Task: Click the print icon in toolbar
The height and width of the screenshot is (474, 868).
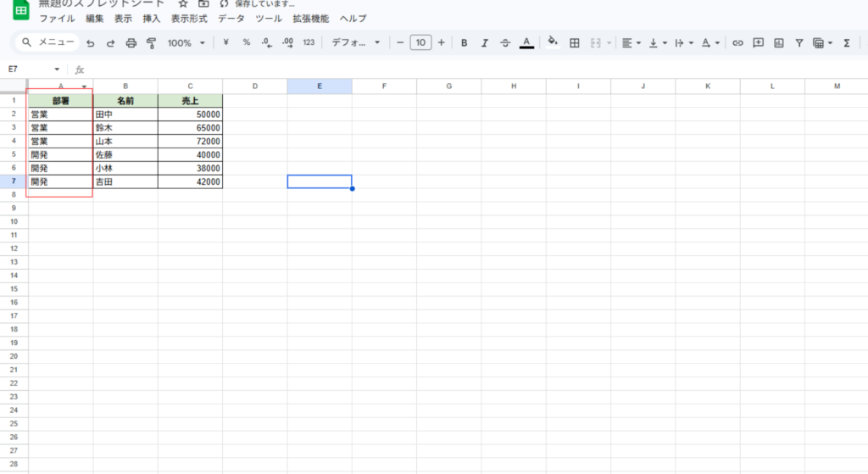Action: tap(131, 42)
